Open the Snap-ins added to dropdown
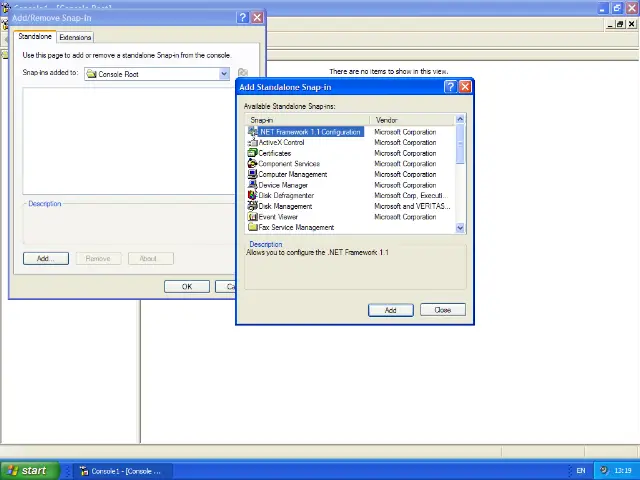 click(224, 74)
